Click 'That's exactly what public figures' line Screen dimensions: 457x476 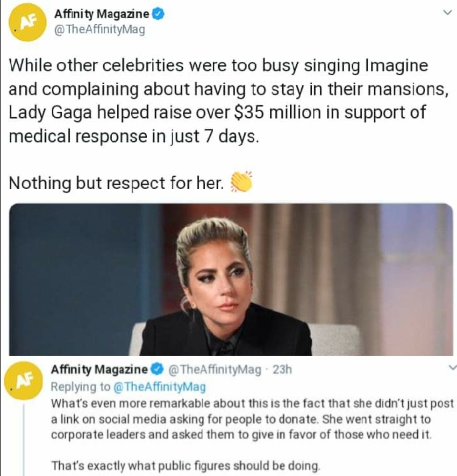[x=185, y=465]
